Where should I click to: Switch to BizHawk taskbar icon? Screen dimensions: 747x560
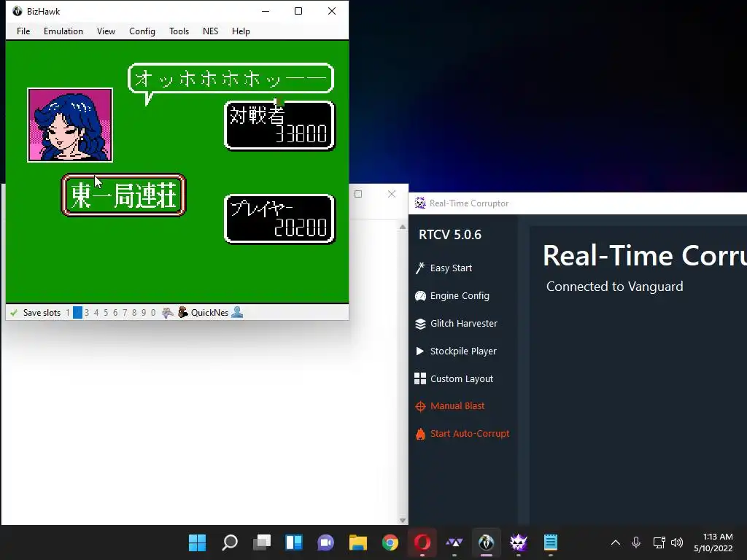coord(487,542)
